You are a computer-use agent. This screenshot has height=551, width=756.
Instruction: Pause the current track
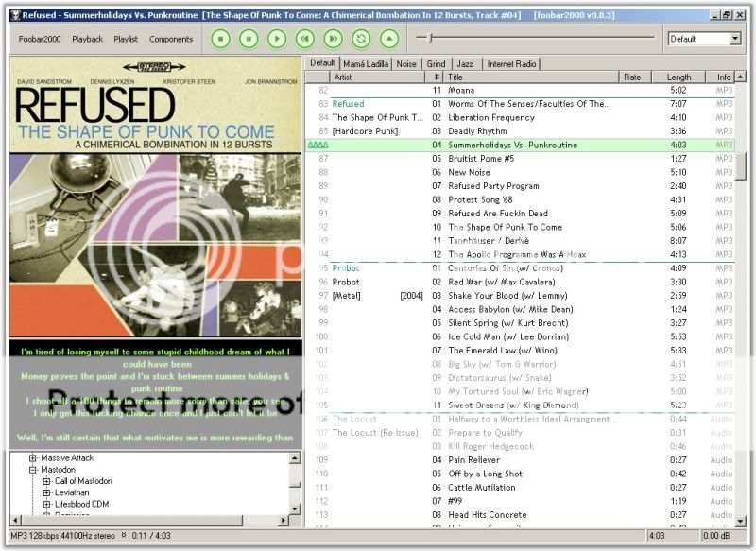(248, 39)
